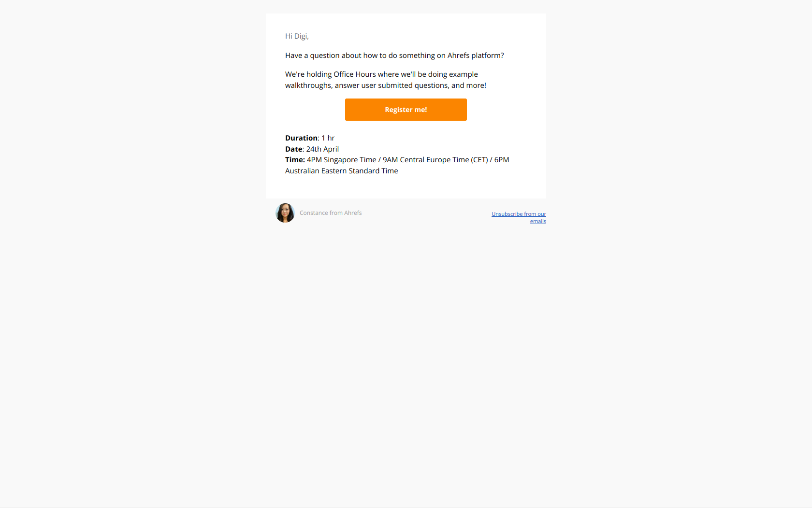Click the bold Duration label
Screen dimensions: 812x508
[x=301, y=138]
